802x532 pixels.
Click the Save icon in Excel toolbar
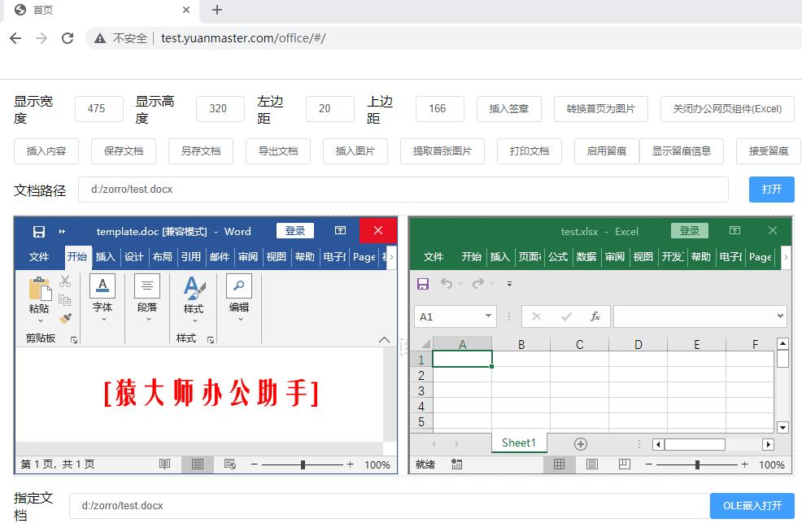tap(423, 283)
